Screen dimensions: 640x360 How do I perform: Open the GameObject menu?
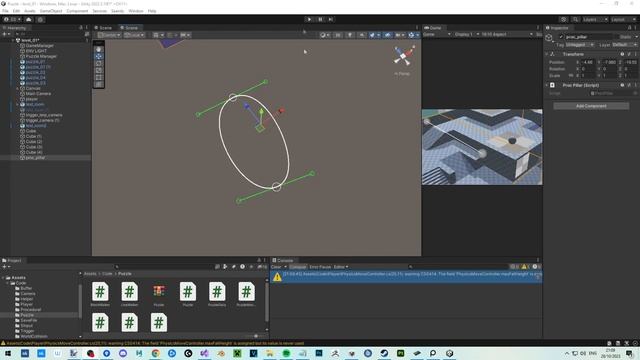51,11
